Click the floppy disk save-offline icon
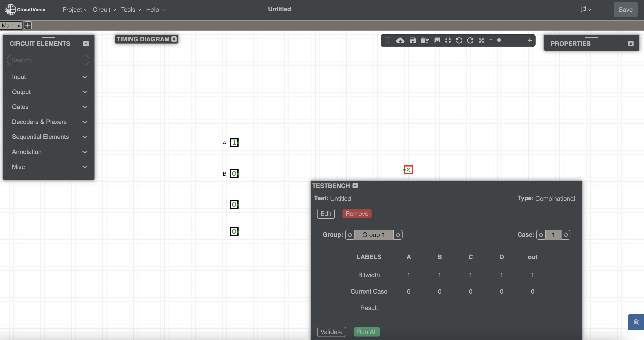Screen dimensions: 644x340 [412, 40]
